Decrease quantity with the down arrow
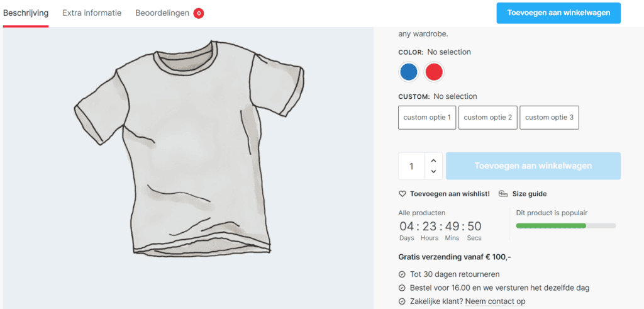 click(433, 171)
